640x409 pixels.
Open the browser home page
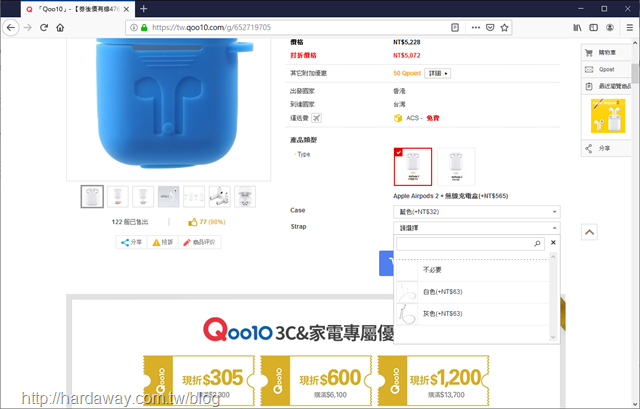point(60,27)
